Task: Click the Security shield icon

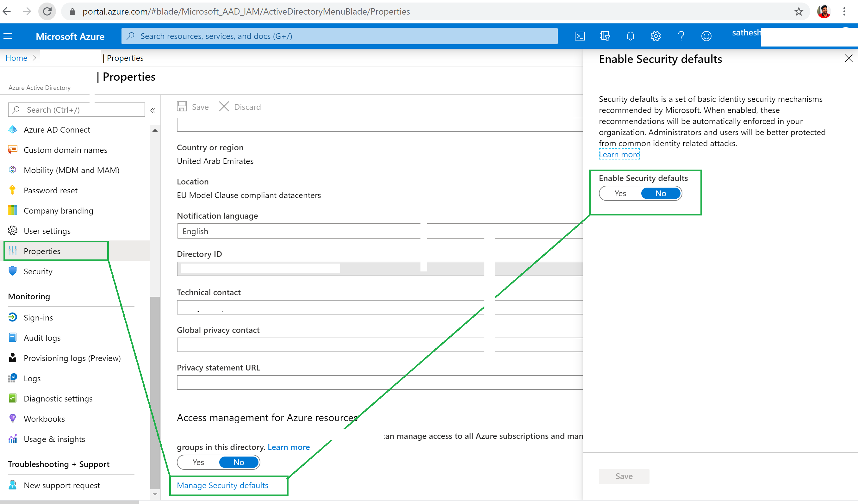Action: coord(13,271)
